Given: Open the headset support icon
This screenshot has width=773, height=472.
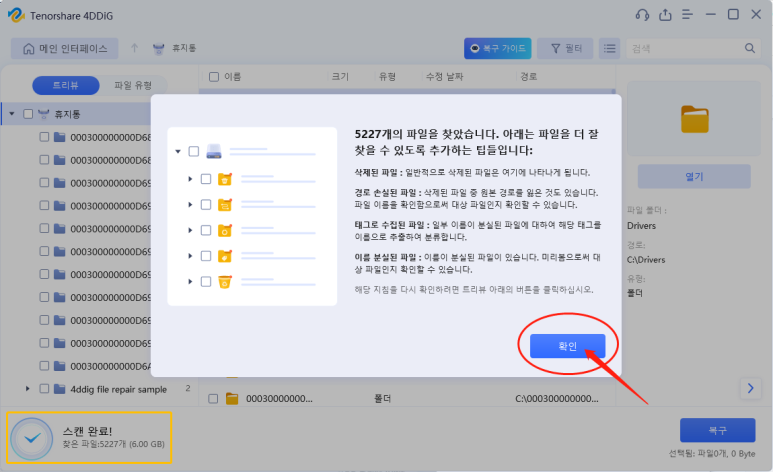Looking at the screenshot, I should click(642, 15).
